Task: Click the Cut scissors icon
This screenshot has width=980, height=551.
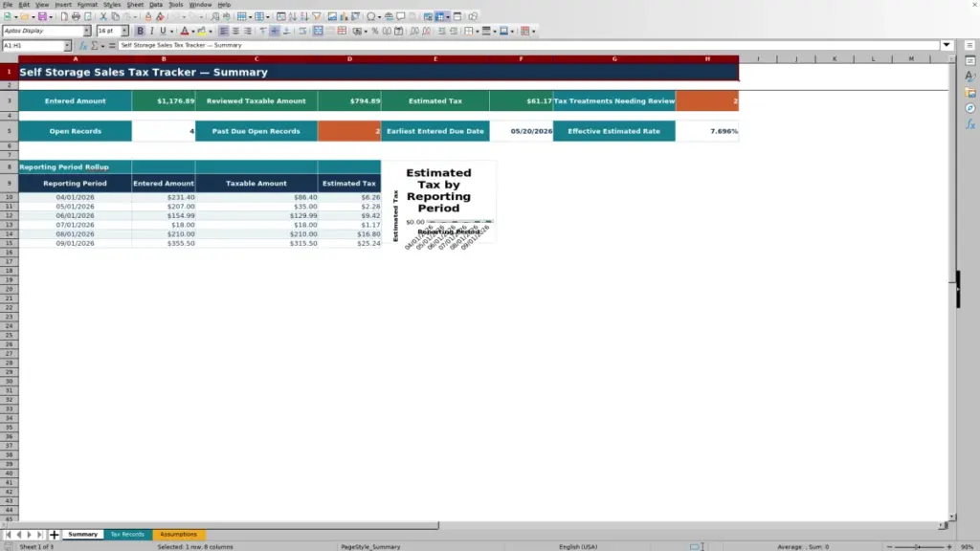Action: pyautogui.click(x=103, y=17)
